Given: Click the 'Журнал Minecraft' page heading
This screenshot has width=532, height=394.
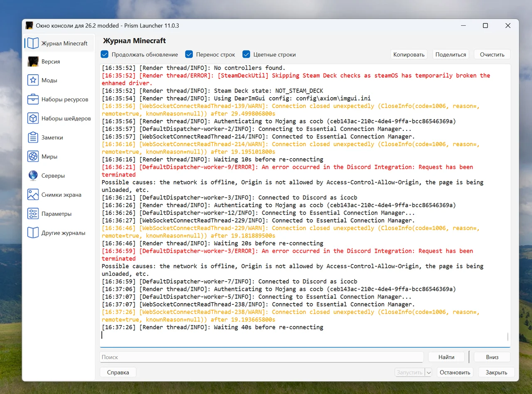Looking at the screenshot, I should 134,41.
